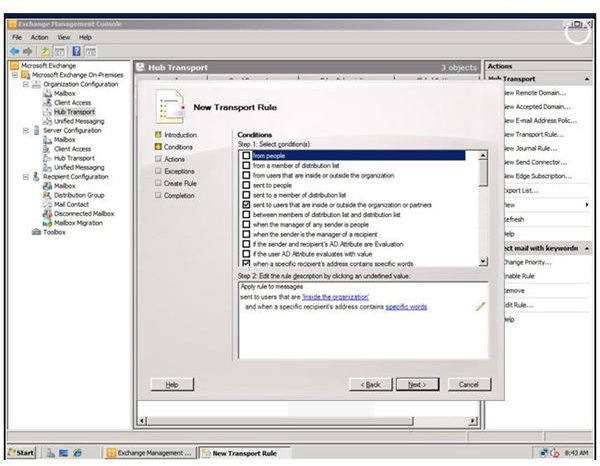The image size is (600, 466).
Task: Check 'from a member of distribution list'
Action: click(246, 166)
